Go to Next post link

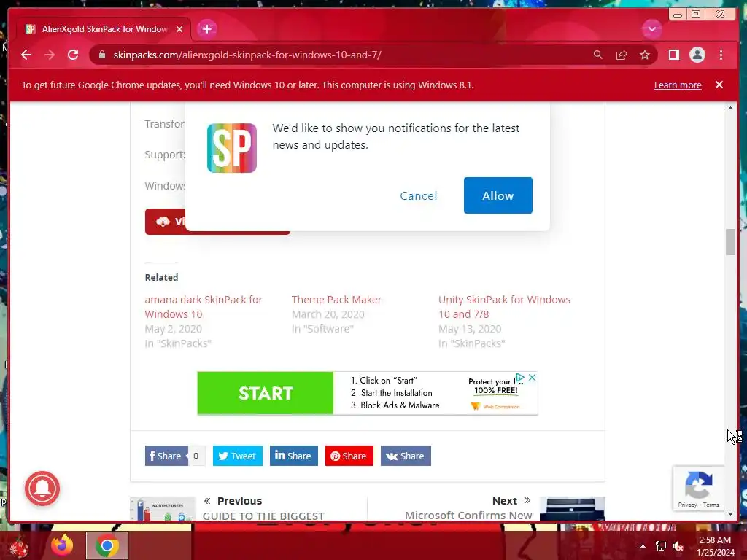pyautogui.click(x=468, y=508)
